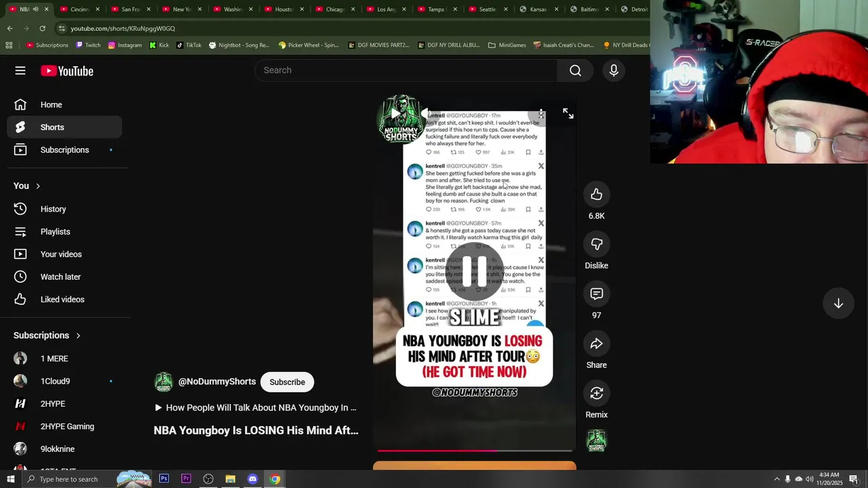Open Watch later list
868x488 pixels.
[64, 277]
